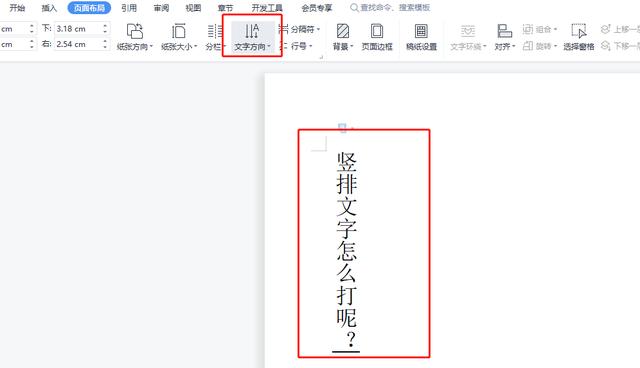Click the vertical text in the document
The image size is (640, 368).
(347, 251)
